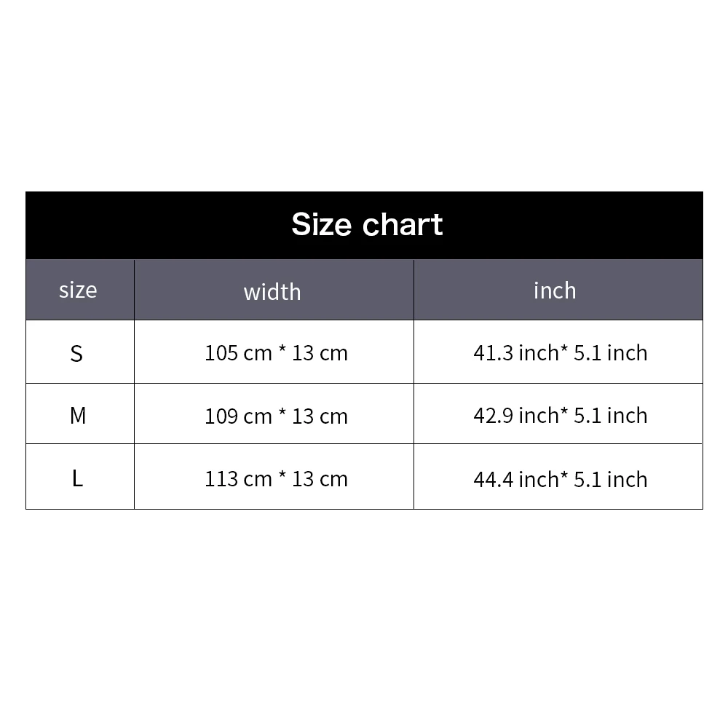This screenshot has width=728, height=728.
Task: Click the 41.3 value in S row
Action: (493, 353)
